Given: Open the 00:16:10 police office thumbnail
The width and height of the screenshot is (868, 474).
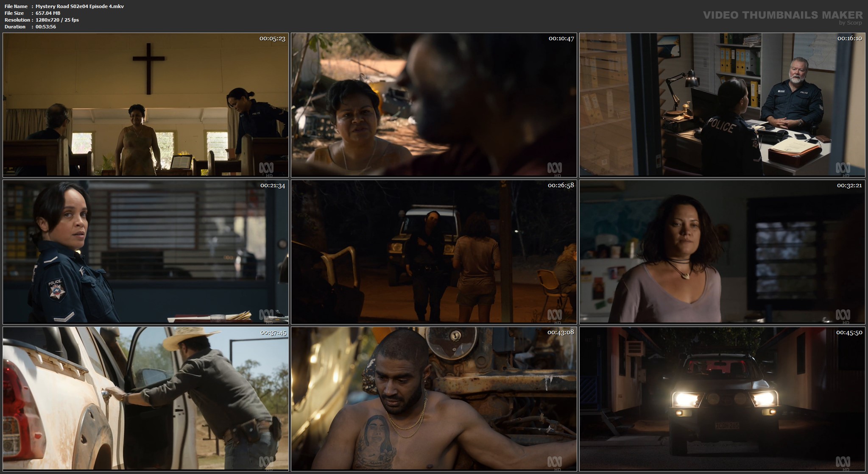Looking at the screenshot, I should tap(722, 105).
